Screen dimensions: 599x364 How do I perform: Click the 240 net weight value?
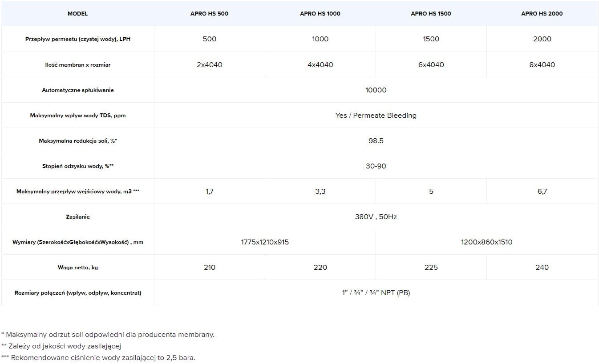pyautogui.click(x=542, y=268)
